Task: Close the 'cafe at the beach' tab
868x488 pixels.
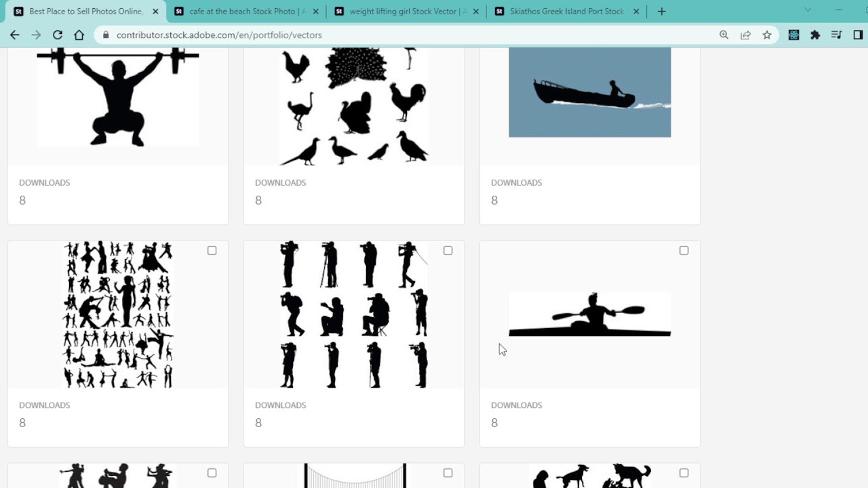Action: 315,12
